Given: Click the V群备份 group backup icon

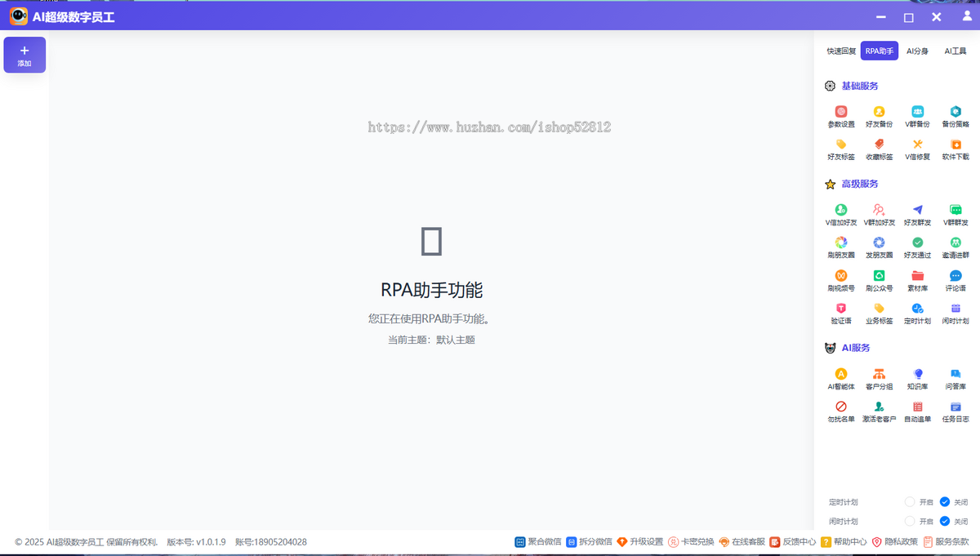Looking at the screenshot, I should 917,114.
